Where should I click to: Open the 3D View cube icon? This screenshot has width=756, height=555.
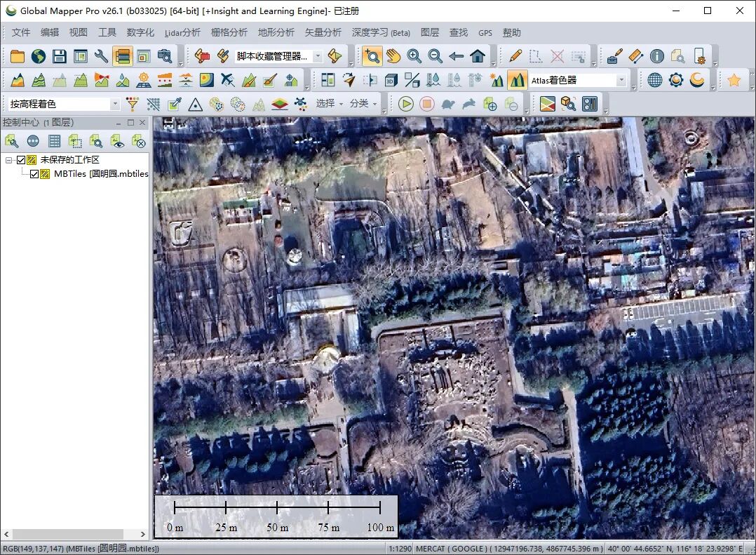click(x=391, y=80)
